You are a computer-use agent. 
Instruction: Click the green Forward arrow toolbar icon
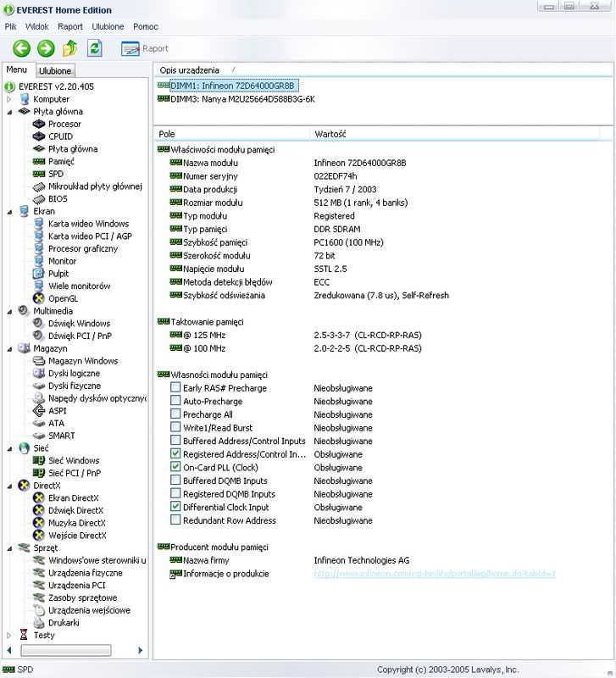pos(46,48)
